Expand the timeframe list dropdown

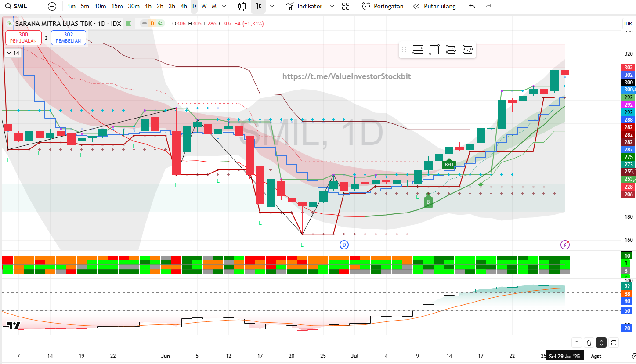224,6
